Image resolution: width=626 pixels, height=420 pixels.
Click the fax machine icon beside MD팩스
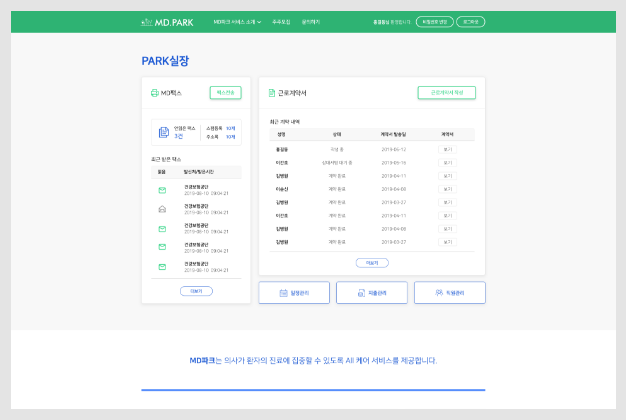click(x=153, y=93)
